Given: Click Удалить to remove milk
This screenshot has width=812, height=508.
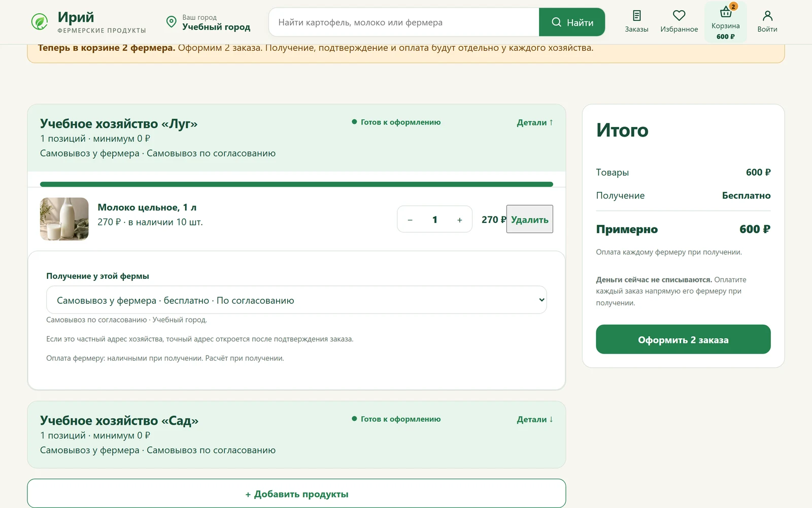Looking at the screenshot, I should (x=529, y=219).
